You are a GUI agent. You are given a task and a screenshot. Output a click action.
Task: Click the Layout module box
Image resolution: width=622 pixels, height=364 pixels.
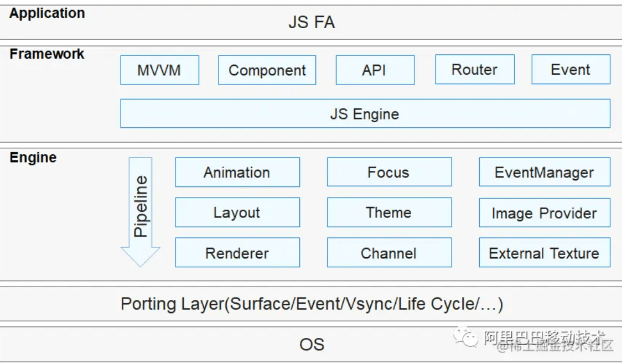click(237, 212)
